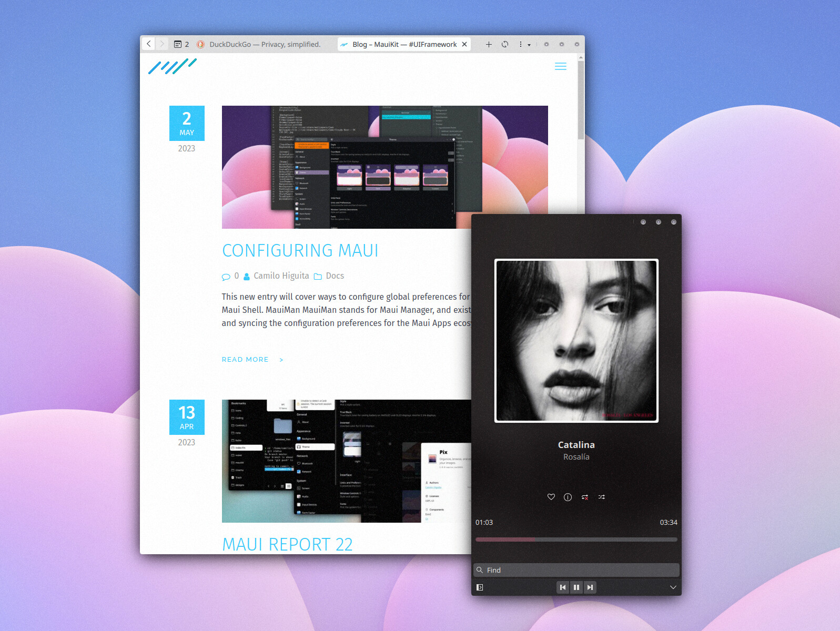
Task: Pause the current song
Action: 576,587
